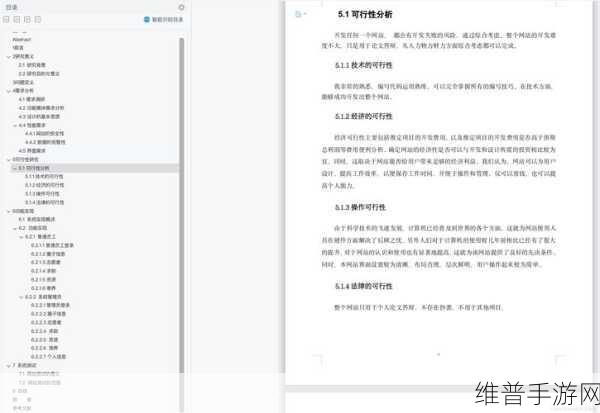Select 5.1.3 操作可行性 in the outline
The height and width of the screenshot is (413, 600).
[x=42, y=194]
